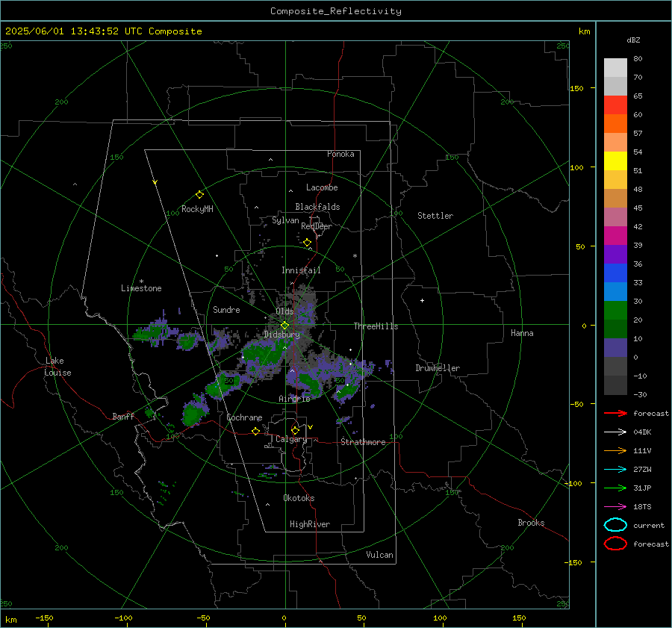Click the RedDeer label
The height and width of the screenshot is (628, 672).
click(317, 226)
